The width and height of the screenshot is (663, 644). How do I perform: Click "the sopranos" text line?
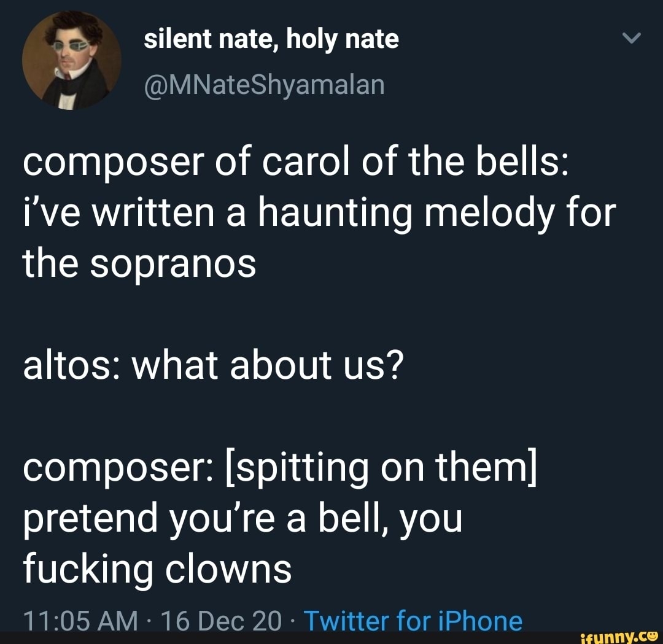[139, 264]
